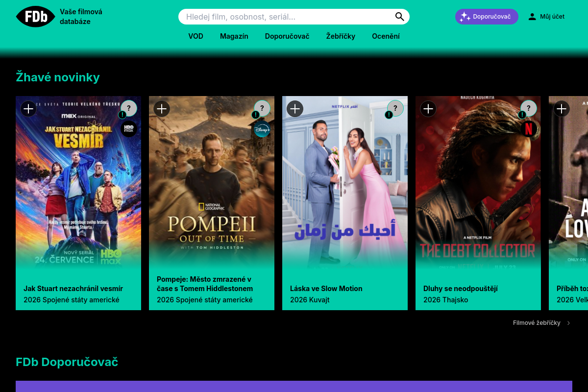This screenshot has height=392, width=588.
Task: Click the Netflix badge on Debt Collector poster
Action: (x=529, y=129)
